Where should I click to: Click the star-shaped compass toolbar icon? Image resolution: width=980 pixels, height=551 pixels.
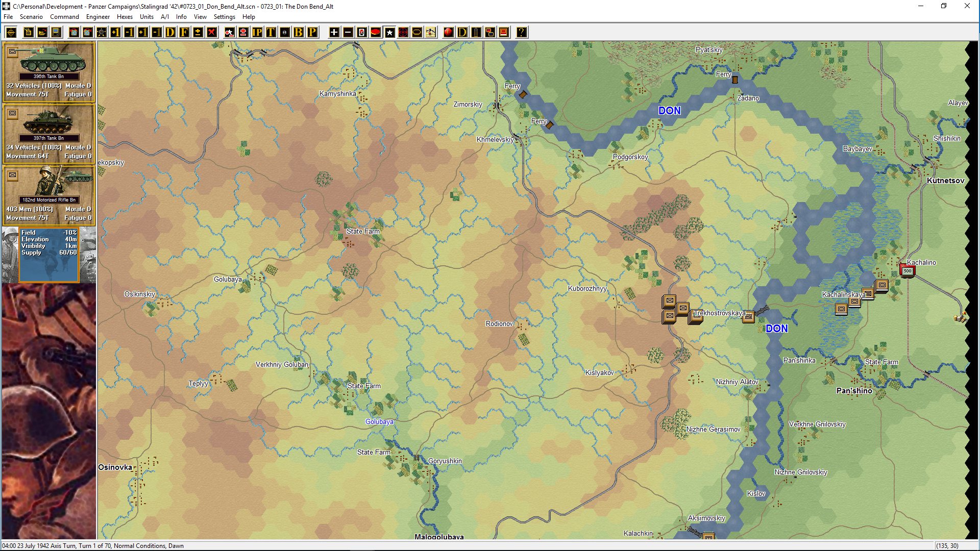102,33
